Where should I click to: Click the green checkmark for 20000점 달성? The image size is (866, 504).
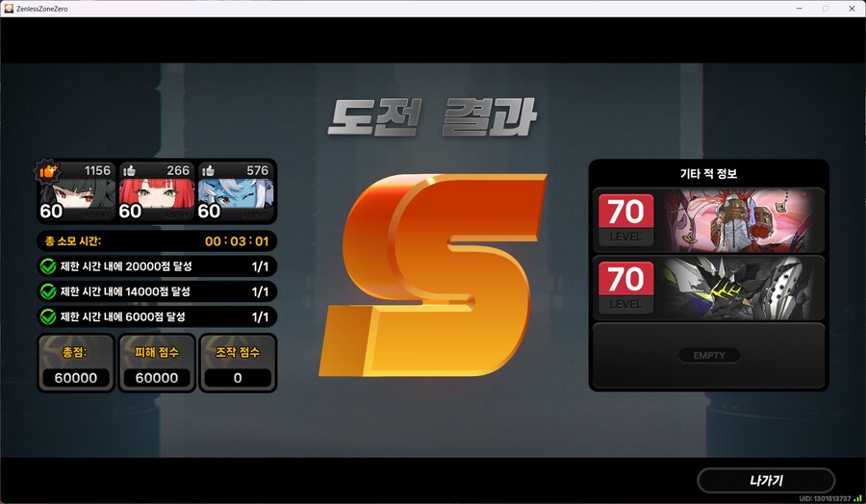coord(48,266)
